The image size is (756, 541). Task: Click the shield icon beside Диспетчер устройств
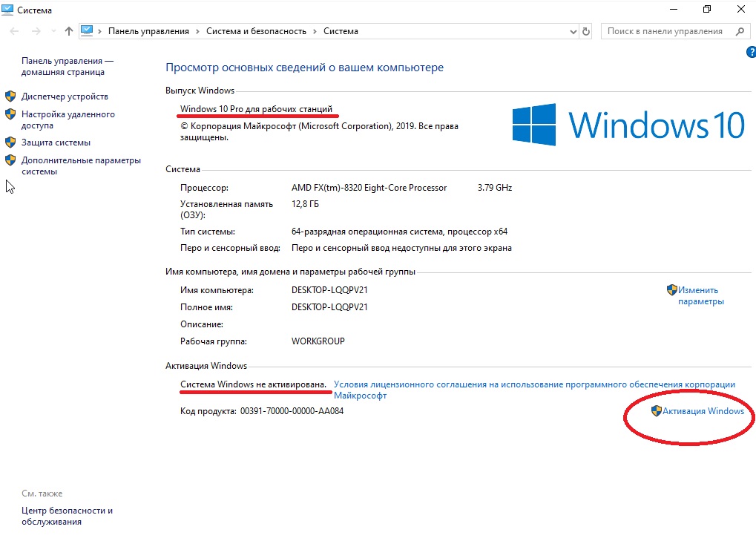[10, 96]
